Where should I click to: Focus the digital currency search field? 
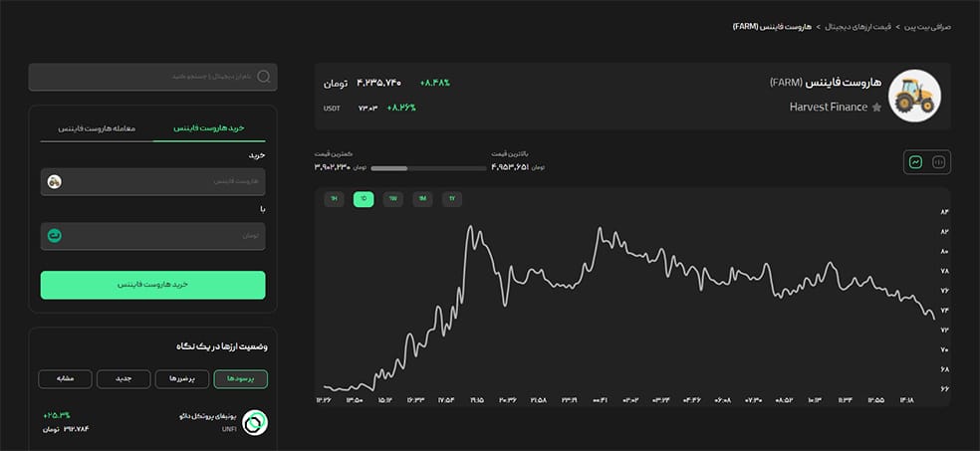[x=152, y=77]
